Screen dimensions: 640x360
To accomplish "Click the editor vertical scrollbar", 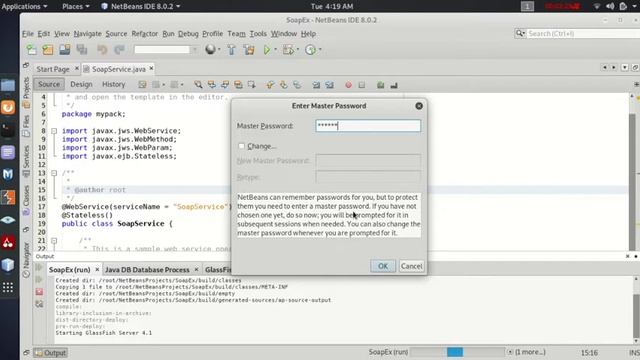I will (x=633, y=171).
